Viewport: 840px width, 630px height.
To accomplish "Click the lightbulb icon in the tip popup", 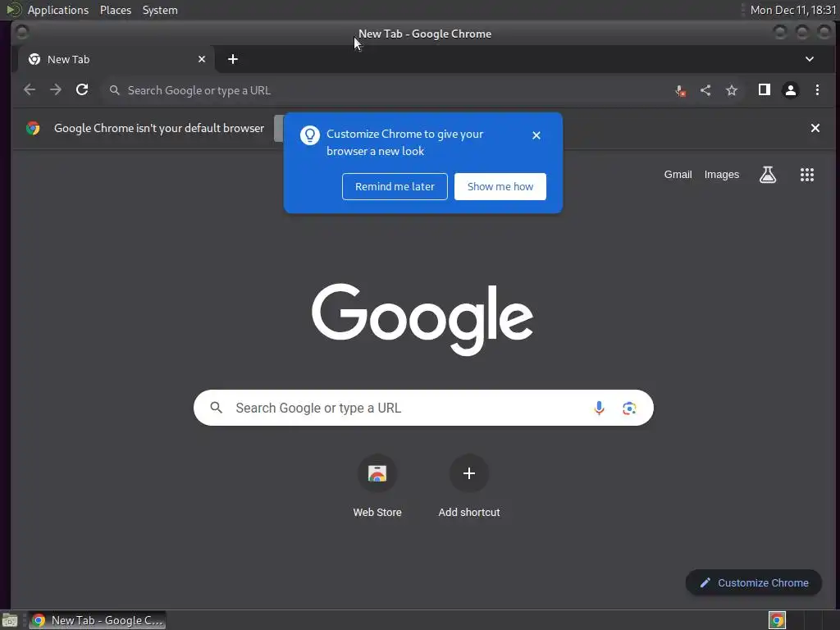I will pyautogui.click(x=309, y=135).
